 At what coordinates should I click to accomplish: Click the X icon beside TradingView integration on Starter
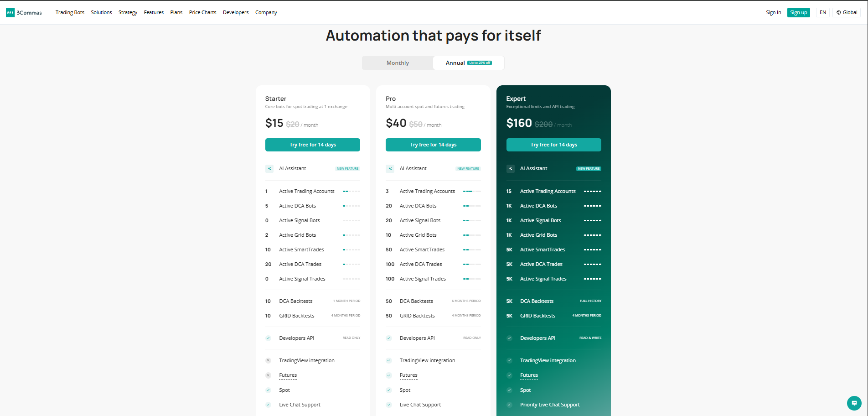click(268, 360)
